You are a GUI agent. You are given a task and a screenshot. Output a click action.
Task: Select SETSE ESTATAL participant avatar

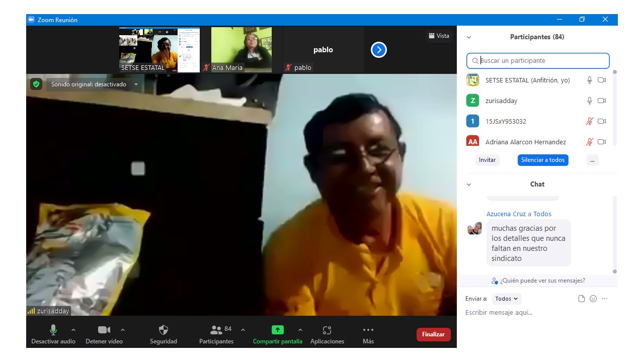tap(472, 80)
